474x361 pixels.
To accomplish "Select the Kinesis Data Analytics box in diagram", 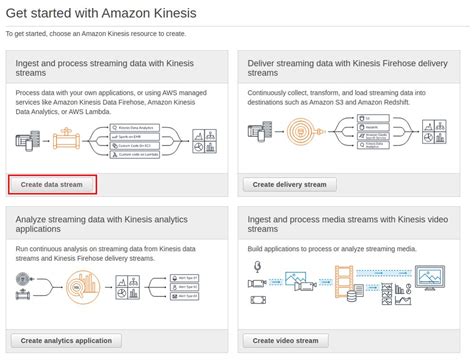I will [135, 128].
